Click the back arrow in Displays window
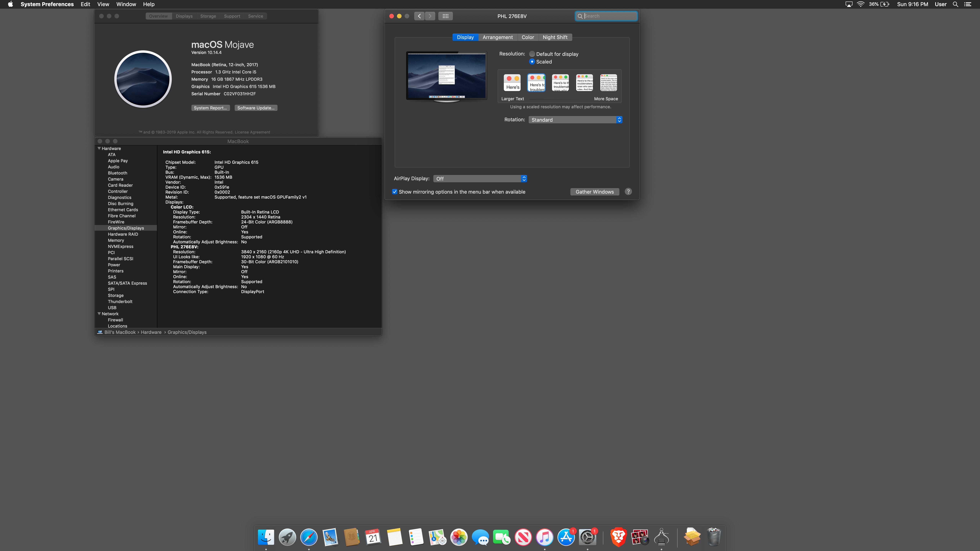This screenshot has width=980, height=551. click(x=419, y=16)
